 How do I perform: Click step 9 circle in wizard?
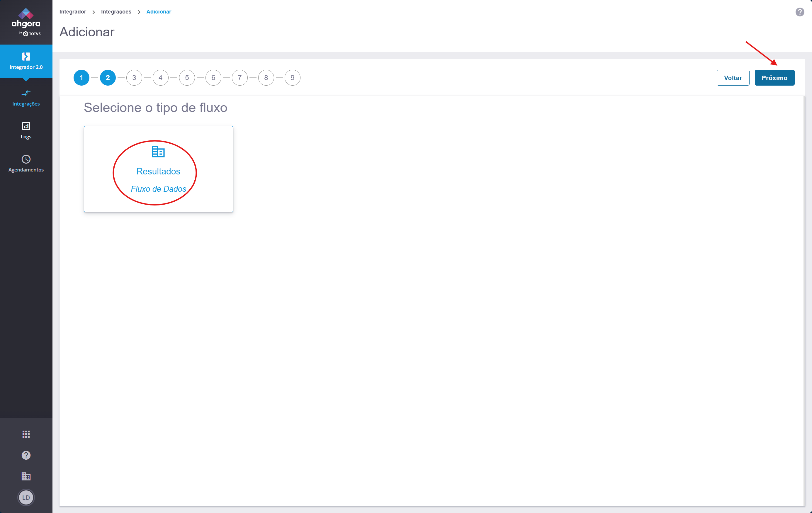[x=292, y=78]
